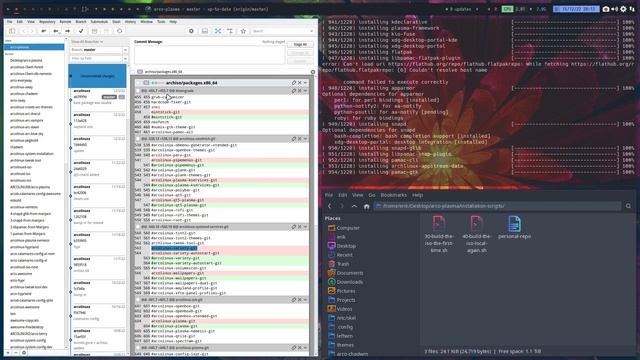This screenshot has height=360, width=640.
Task: Go up a folder in the file manager
Action: tap(354, 206)
